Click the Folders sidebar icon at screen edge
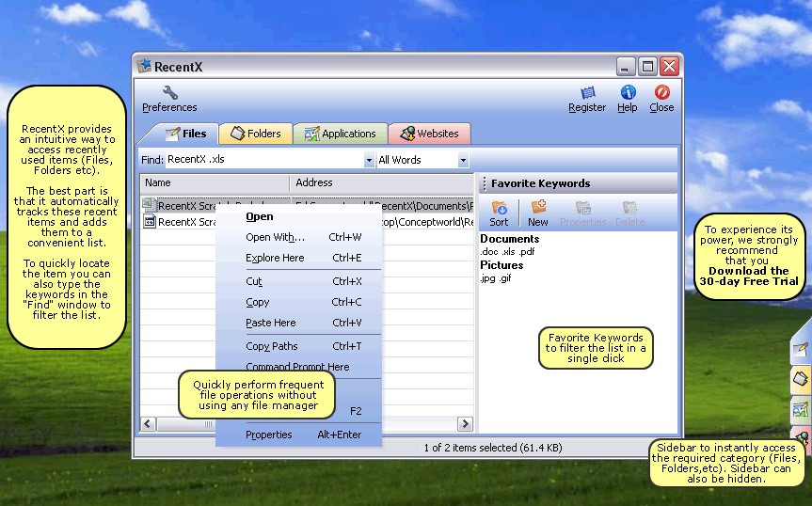This screenshot has width=812, height=506. click(x=801, y=379)
